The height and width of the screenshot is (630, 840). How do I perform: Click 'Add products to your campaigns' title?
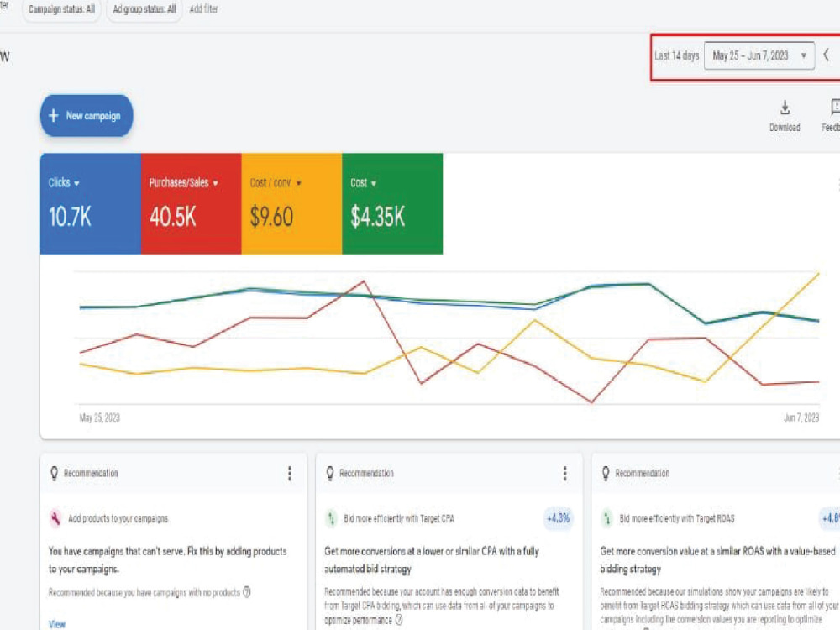[x=118, y=518]
